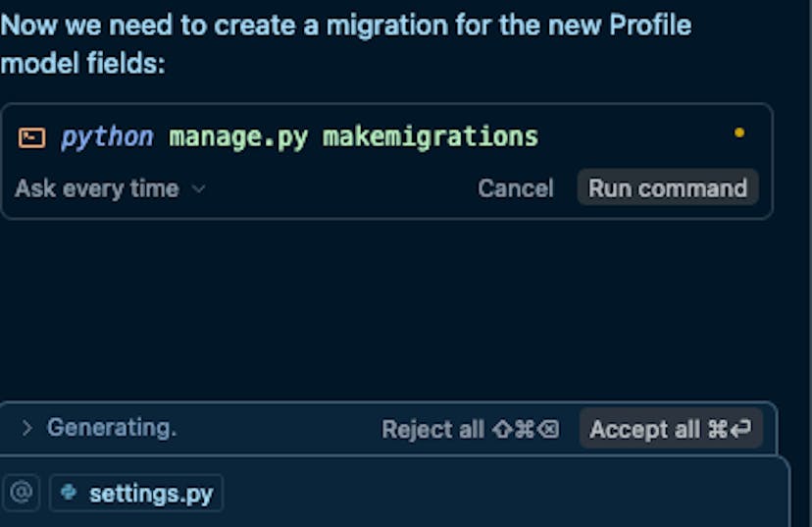This screenshot has height=527, width=812.
Task: Click the Generating status label
Action: (111, 428)
